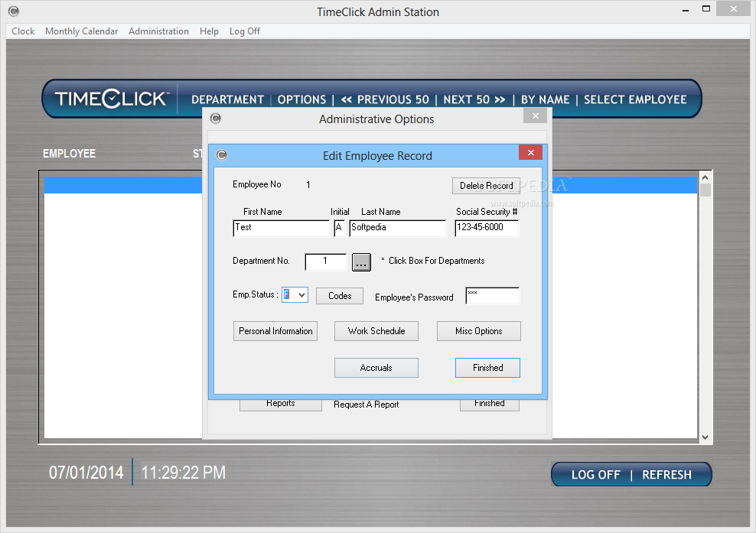Click the Last Name field
756x533 pixels.
coord(398,228)
